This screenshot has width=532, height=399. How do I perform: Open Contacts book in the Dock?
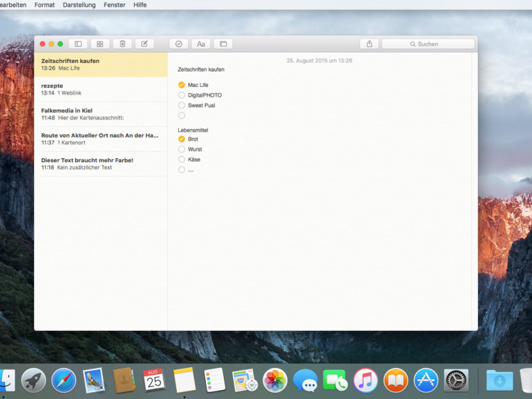124,380
